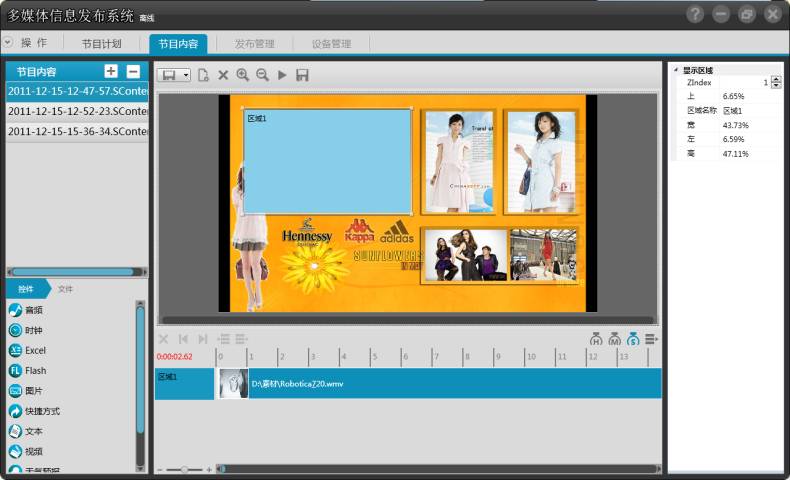
Task: Select the 区域1 timeline track label
Action: point(184,384)
